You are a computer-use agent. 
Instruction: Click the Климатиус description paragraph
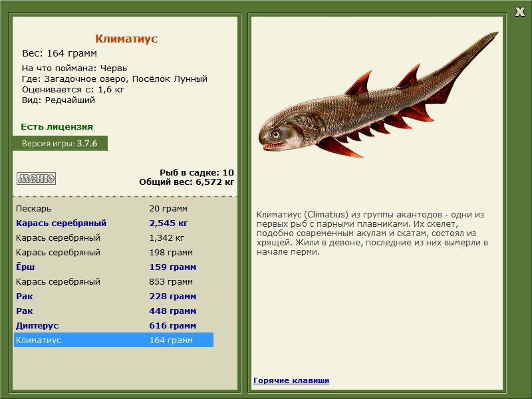tap(372, 233)
